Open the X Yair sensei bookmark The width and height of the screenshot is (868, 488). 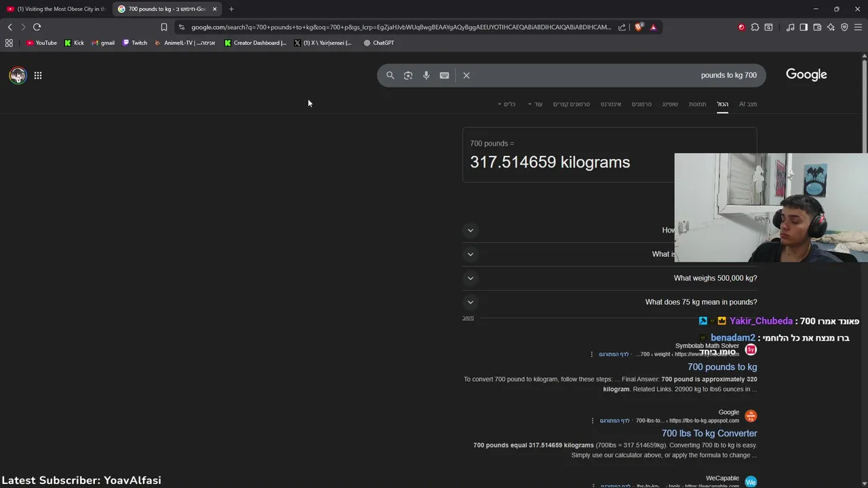click(x=323, y=43)
